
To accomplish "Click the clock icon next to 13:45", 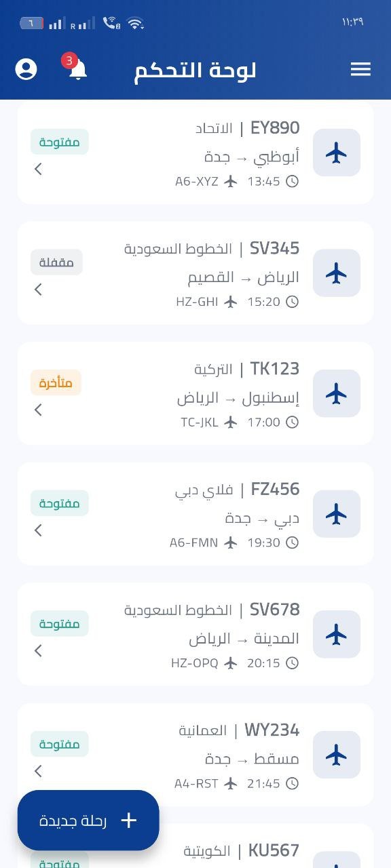I will (291, 182).
